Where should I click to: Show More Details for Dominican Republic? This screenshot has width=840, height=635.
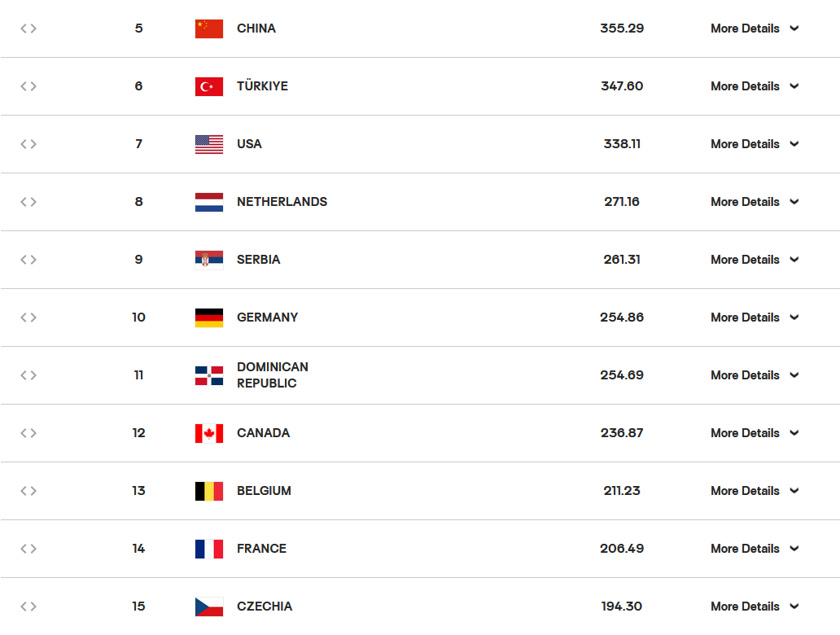point(755,375)
